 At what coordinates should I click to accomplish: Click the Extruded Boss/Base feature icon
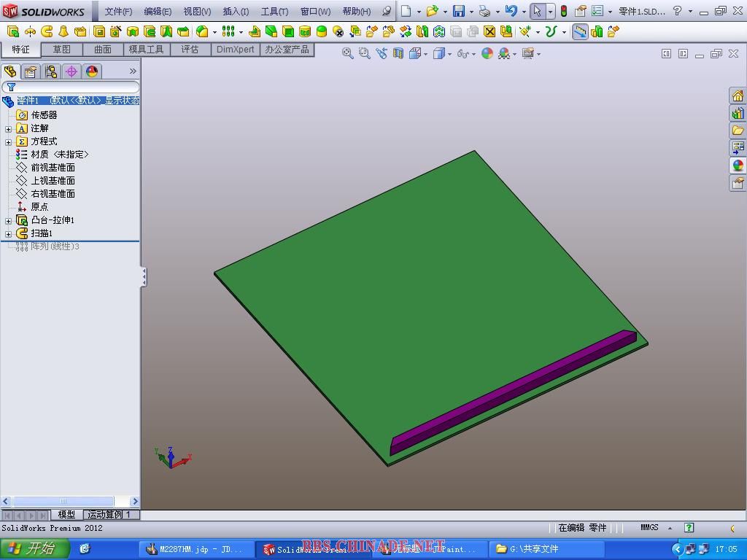pos(12,31)
